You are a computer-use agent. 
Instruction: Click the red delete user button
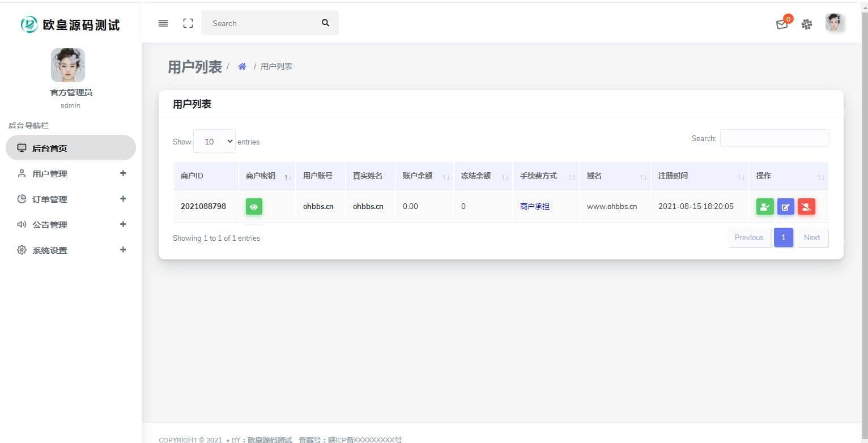point(806,207)
